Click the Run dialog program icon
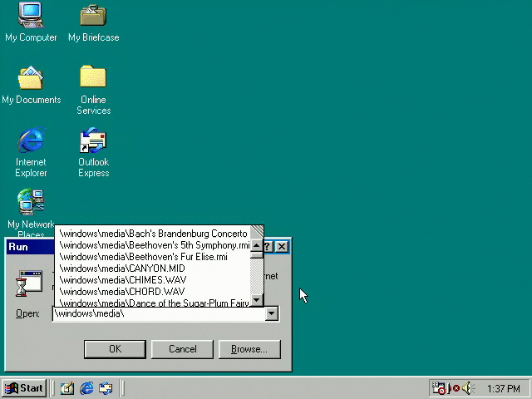This screenshot has height=399, width=532. [29, 283]
